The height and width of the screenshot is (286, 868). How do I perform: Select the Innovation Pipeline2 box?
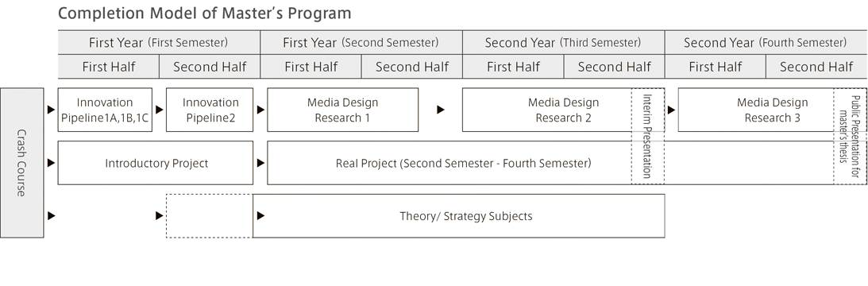pos(209,110)
